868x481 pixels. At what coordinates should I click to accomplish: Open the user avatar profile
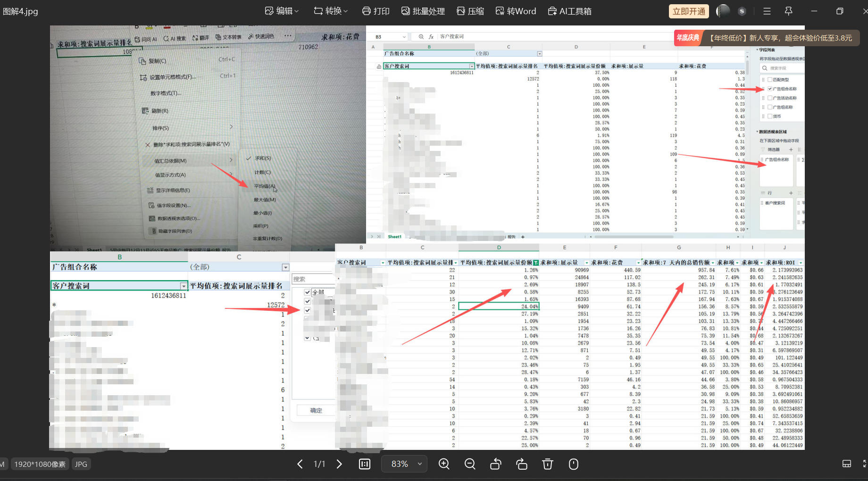723,11
